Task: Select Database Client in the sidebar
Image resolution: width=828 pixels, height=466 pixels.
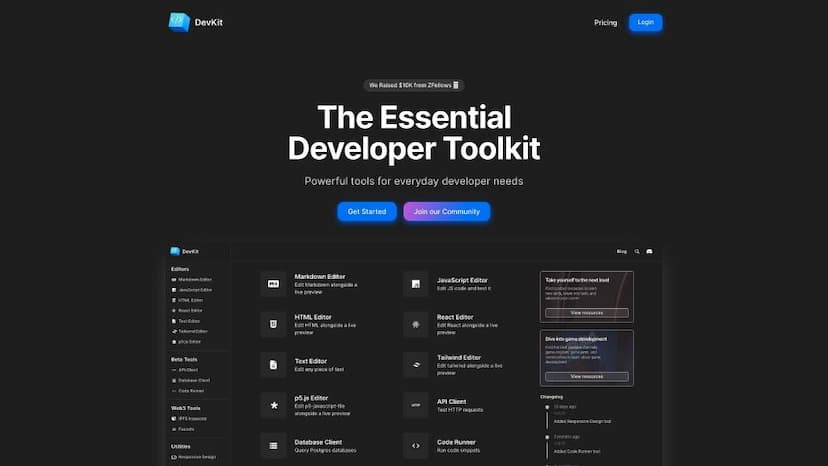Action: 191,380
